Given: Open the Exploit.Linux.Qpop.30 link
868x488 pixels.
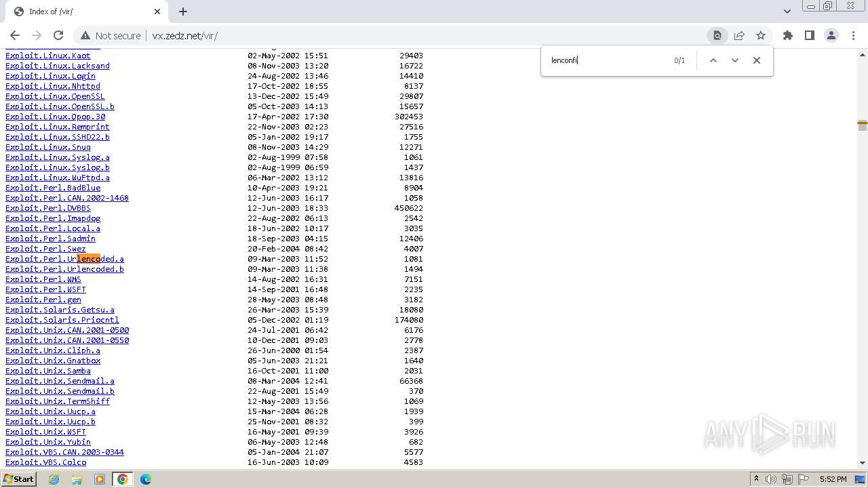Looking at the screenshot, I should (56, 117).
